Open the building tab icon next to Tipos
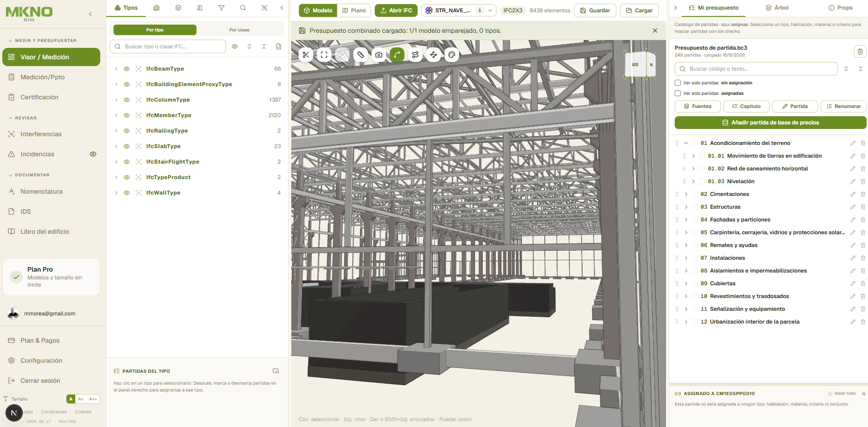The width and height of the screenshot is (868, 427). 156,8
